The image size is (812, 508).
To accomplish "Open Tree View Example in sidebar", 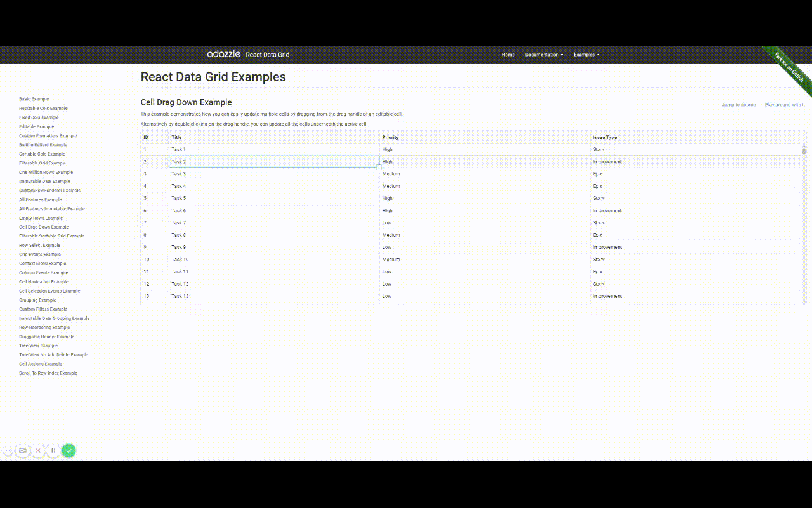I will click(x=38, y=345).
